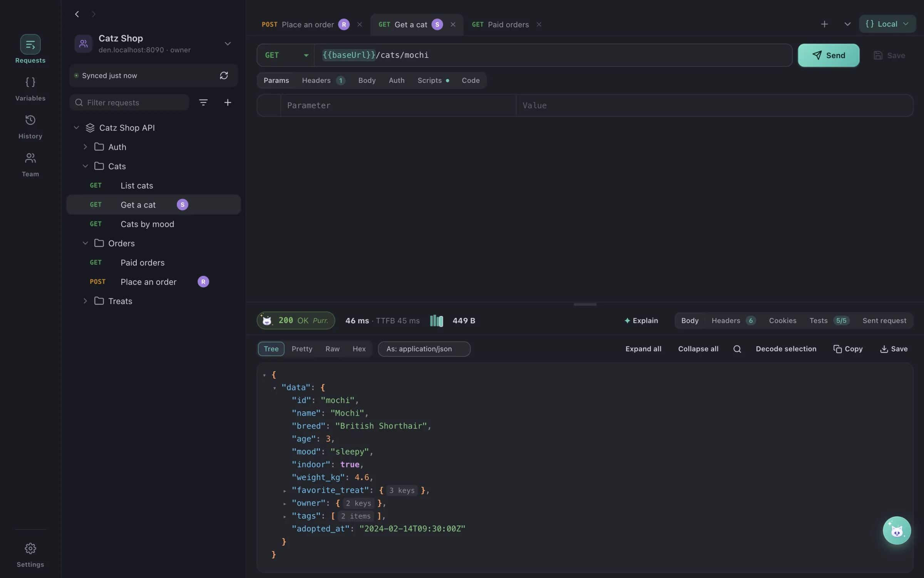Focus the Filter requests search field
The height and width of the screenshot is (578, 924).
(x=129, y=102)
